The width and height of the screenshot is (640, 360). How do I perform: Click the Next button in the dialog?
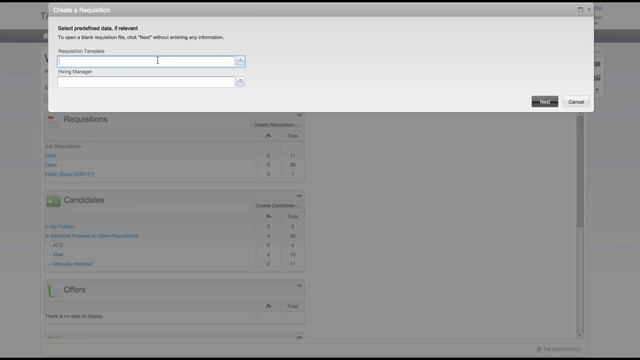coord(544,102)
